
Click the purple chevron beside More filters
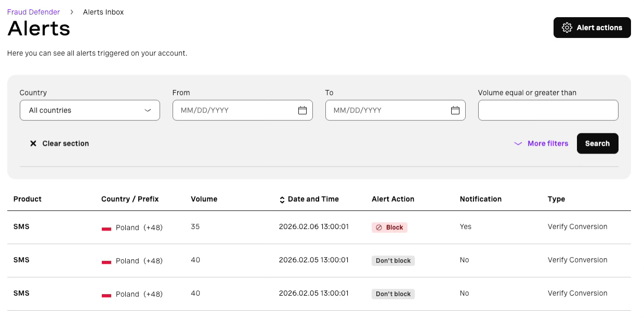518,144
